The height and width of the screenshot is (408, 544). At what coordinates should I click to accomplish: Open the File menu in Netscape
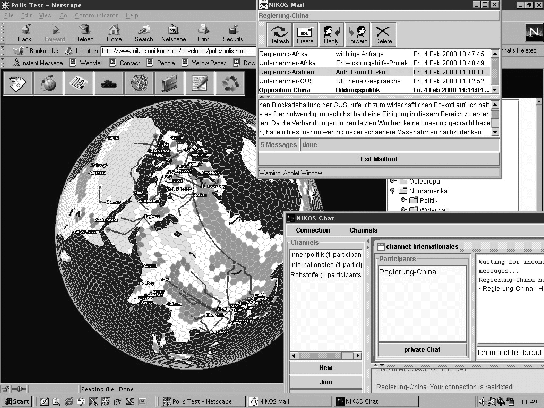9,15
